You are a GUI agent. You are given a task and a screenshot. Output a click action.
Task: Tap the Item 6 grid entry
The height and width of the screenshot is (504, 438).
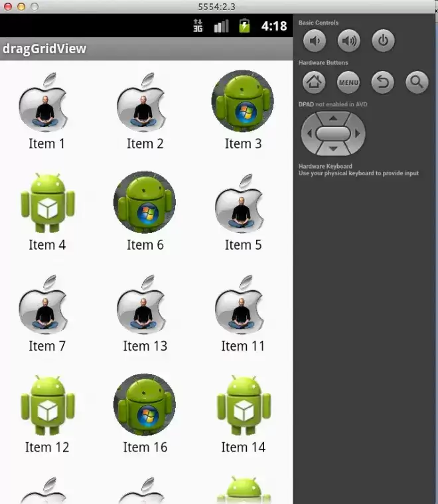[145, 211]
